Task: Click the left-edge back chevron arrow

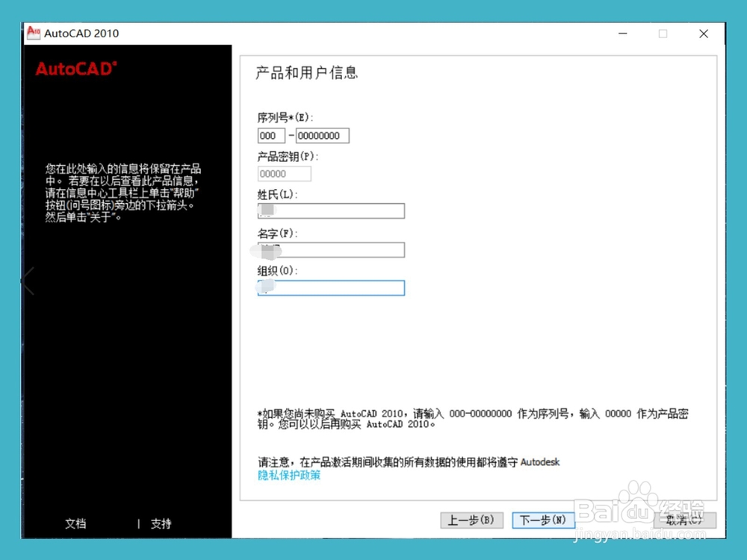Action: pos(28,280)
